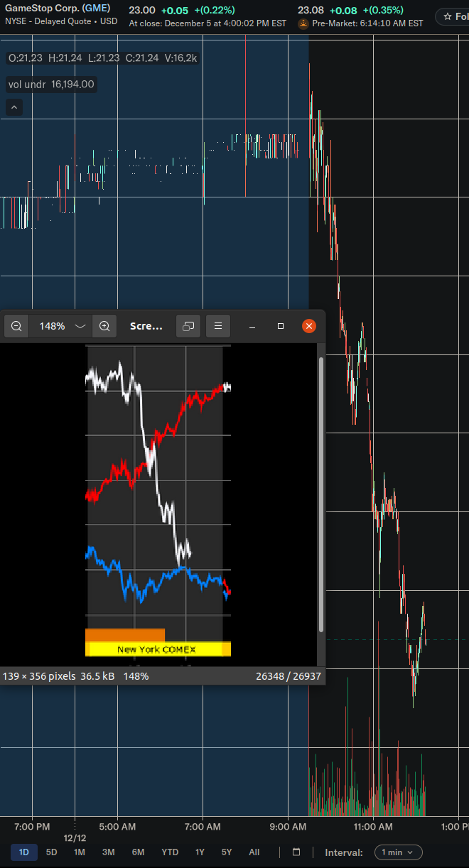The width and height of the screenshot is (469, 868).
Task: Choose the 3M time range
Action: (x=108, y=852)
